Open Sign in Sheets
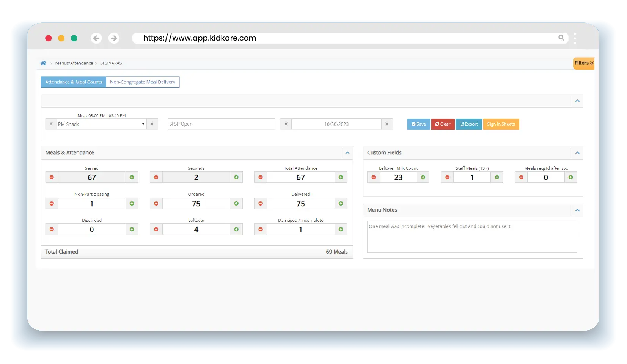The width and height of the screenshot is (627, 364). point(501,124)
